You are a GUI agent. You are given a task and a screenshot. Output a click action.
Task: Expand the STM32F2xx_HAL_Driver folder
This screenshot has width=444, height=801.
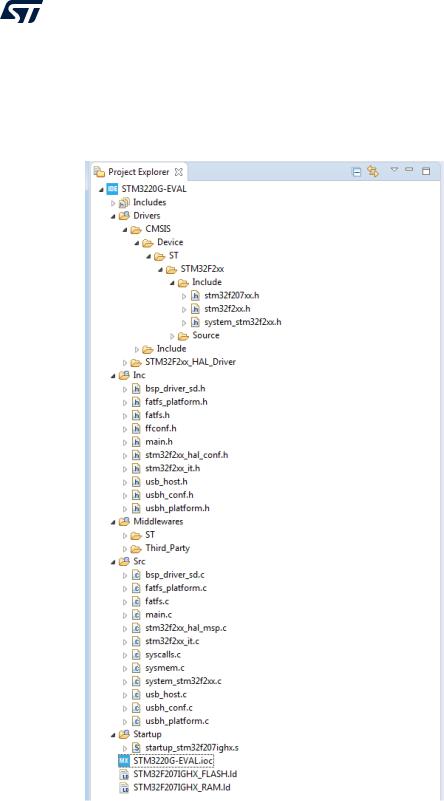point(125,362)
